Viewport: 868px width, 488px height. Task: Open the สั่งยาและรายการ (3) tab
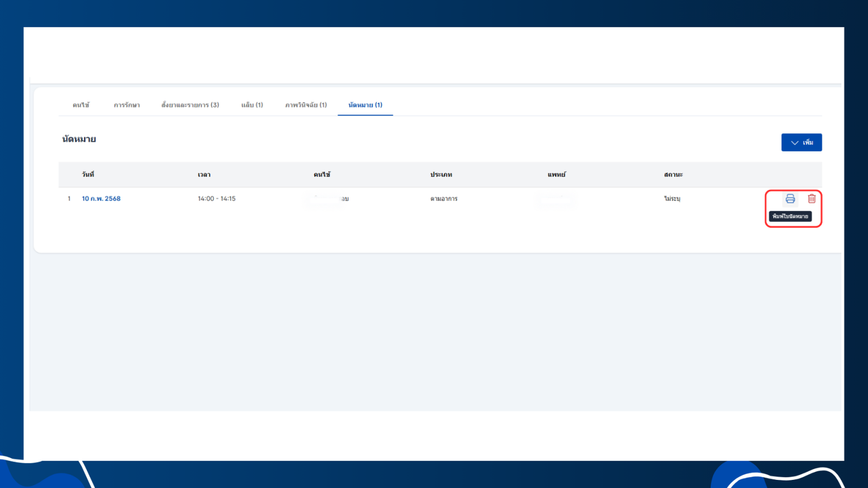[190, 105]
